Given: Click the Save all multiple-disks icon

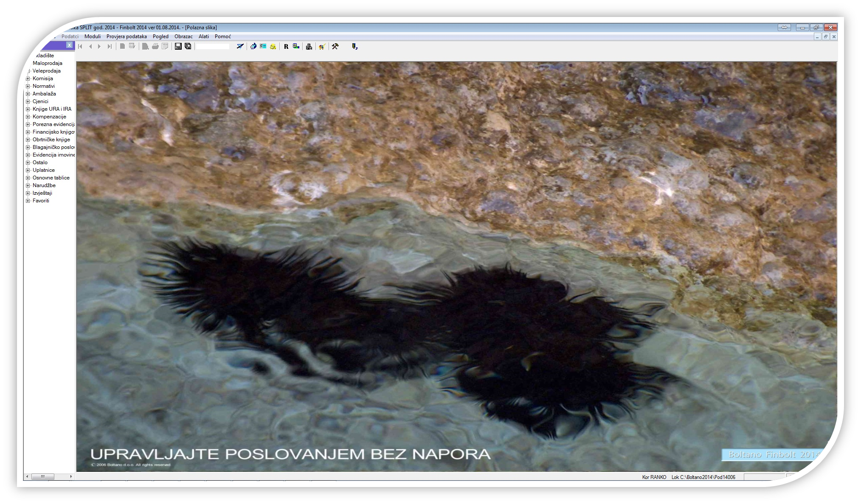Looking at the screenshot, I should (x=188, y=46).
